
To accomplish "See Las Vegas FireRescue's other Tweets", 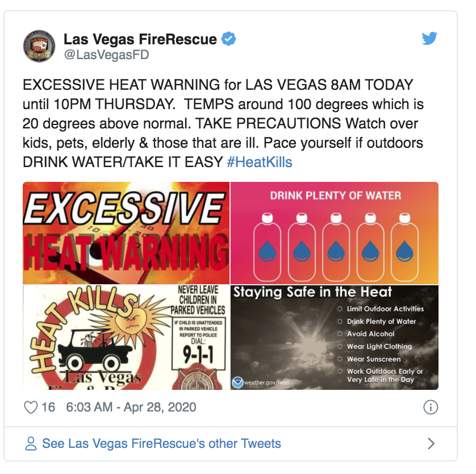I will click(161, 444).
